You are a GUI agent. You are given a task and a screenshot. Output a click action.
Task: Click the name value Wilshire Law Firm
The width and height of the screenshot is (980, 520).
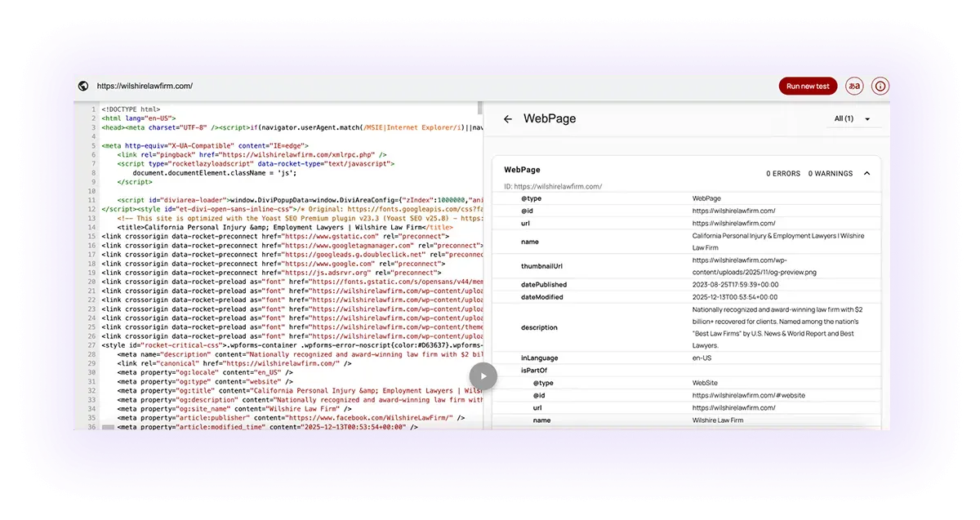click(x=718, y=420)
